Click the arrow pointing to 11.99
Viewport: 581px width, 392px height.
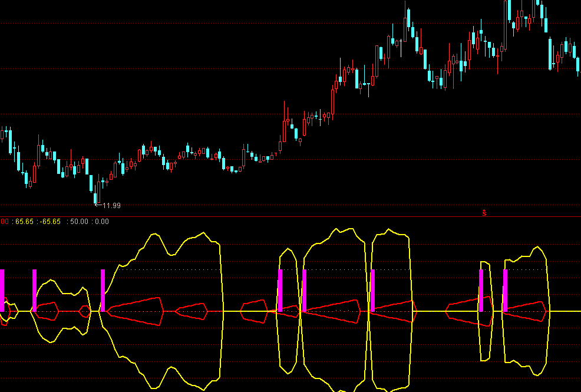pyautogui.click(x=98, y=205)
